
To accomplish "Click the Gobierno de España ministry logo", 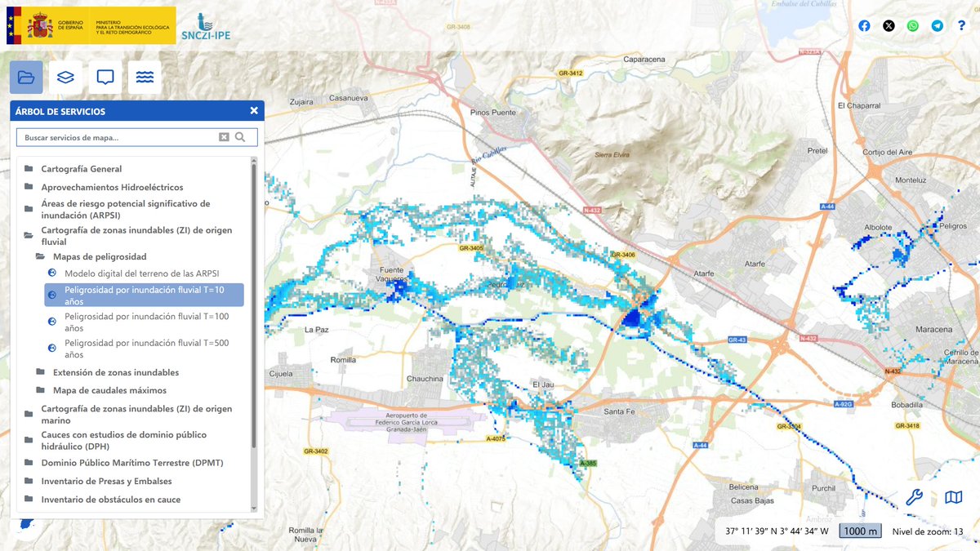I will pos(90,25).
